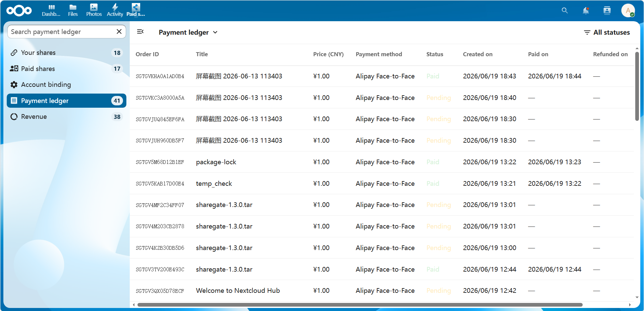The height and width of the screenshot is (311, 644).
Task: Click the temp_check title
Action: pyautogui.click(x=214, y=184)
